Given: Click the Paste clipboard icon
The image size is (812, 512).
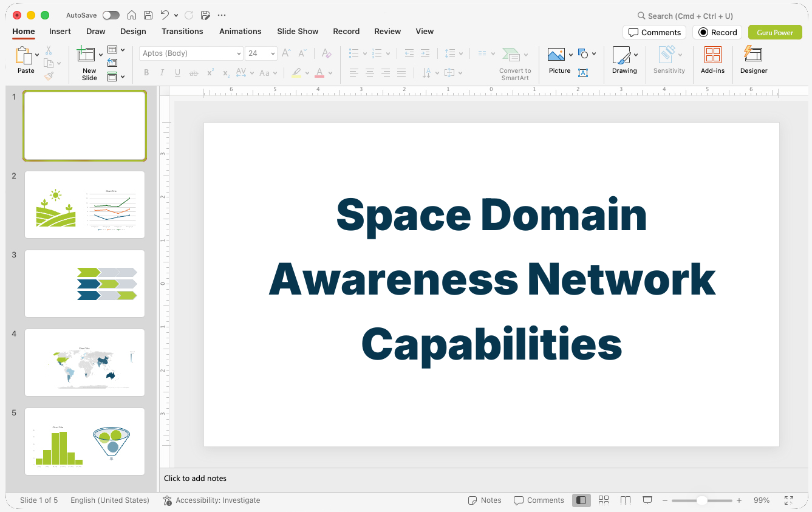Looking at the screenshot, I should click(23, 56).
